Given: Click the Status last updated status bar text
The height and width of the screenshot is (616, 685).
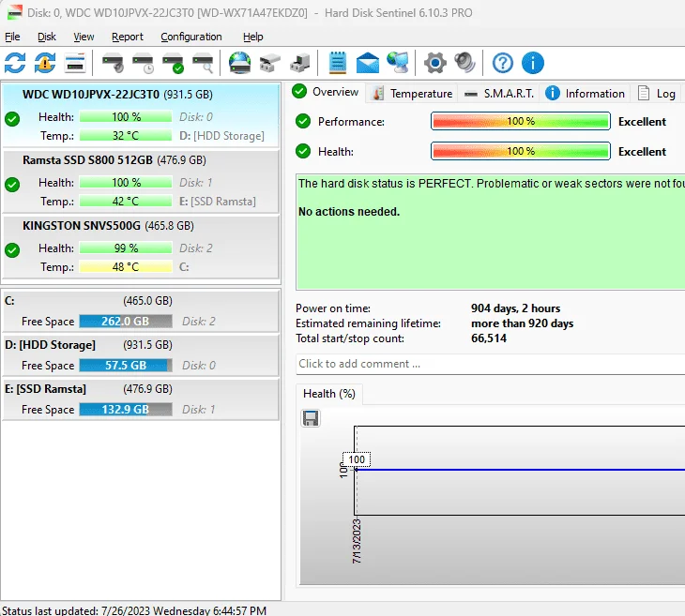Looking at the screenshot, I should click(x=134, y=610).
